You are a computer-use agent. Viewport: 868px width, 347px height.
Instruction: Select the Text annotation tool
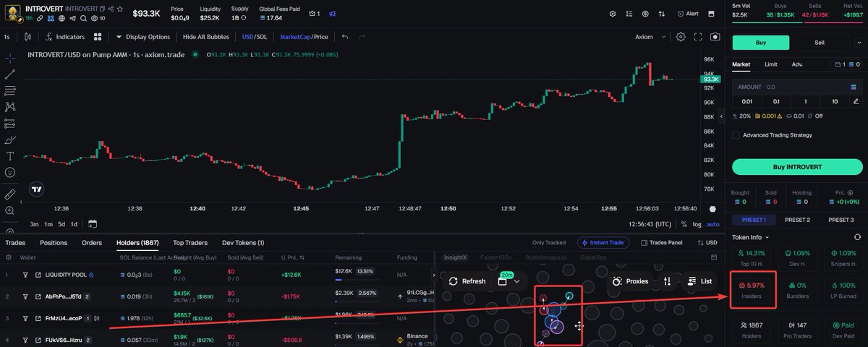pyautogui.click(x=10, y=156)
